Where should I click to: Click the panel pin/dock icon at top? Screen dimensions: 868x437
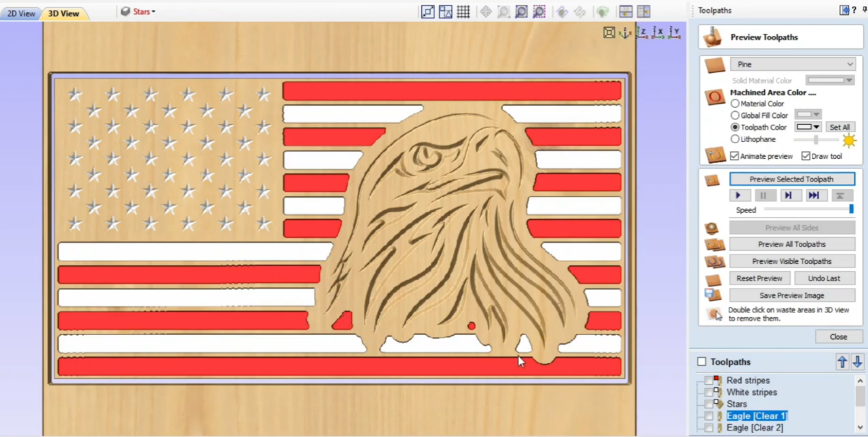click(864, 10)
